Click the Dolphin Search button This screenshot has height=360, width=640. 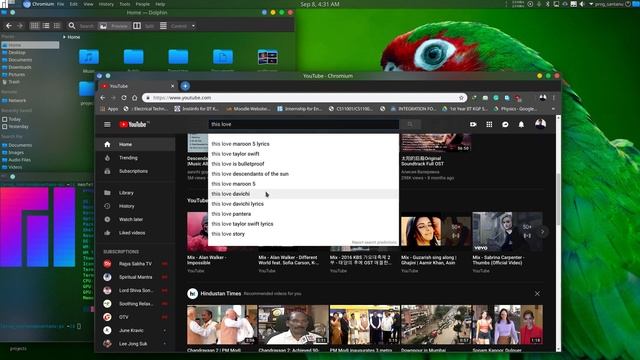click(81, 26)
